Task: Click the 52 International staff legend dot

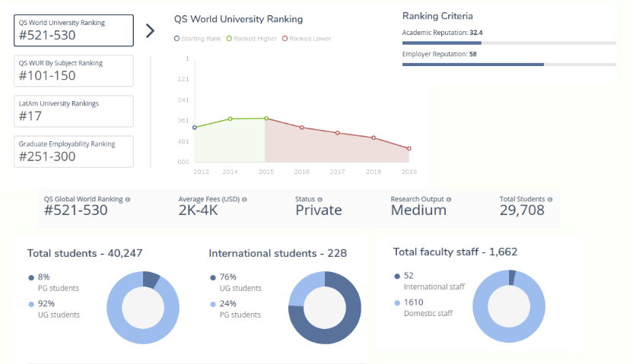Action: pyautogui.click(x=397, y=276)
